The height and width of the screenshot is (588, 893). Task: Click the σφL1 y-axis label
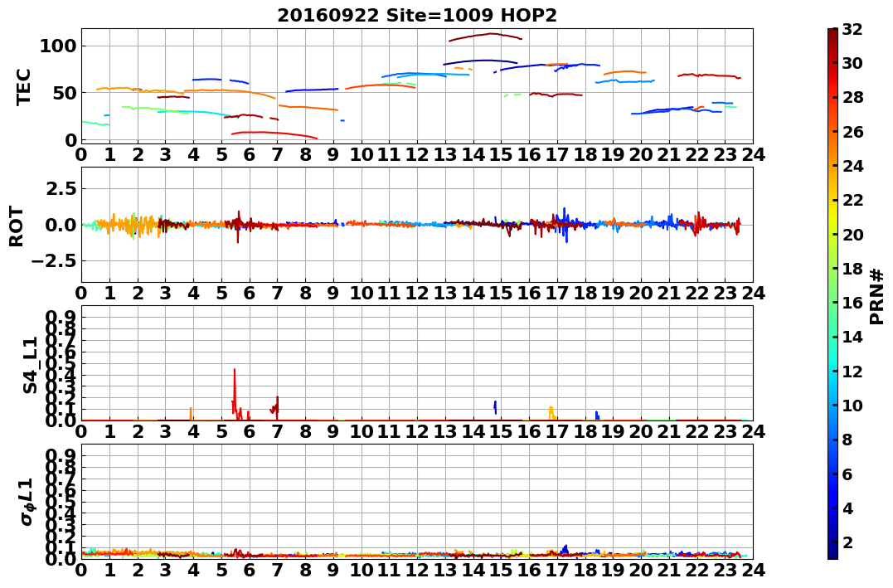pos(27,502)
